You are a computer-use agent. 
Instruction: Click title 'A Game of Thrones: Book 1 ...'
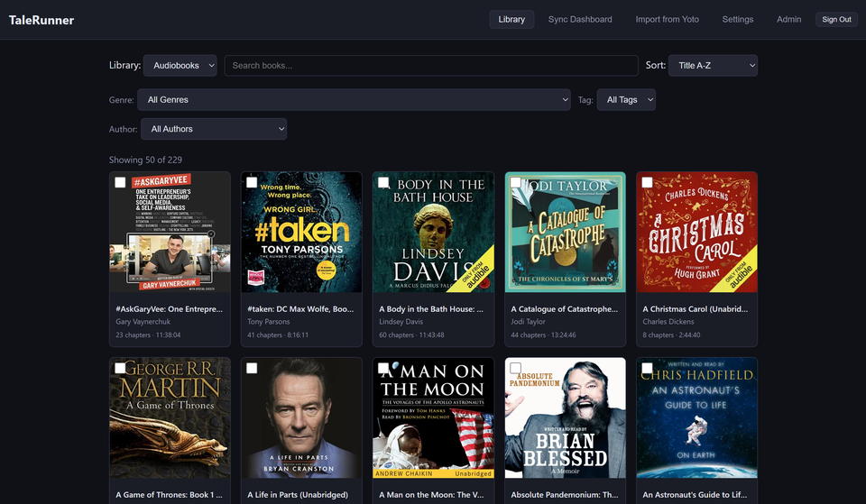tap(169, 495)
